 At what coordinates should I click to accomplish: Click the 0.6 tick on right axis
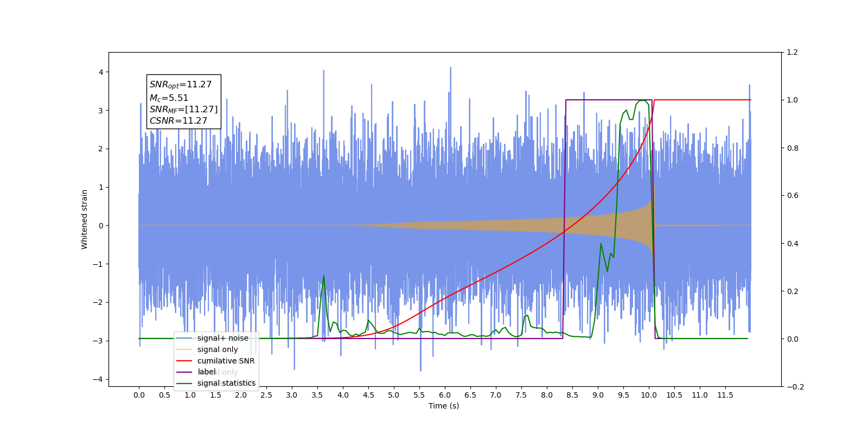pyautogui.click(x=792, y=196)
